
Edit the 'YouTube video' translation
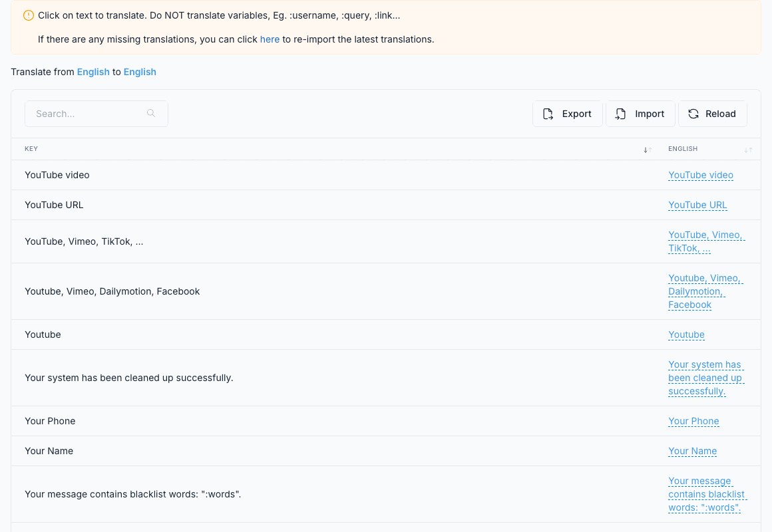click(701, 175)
